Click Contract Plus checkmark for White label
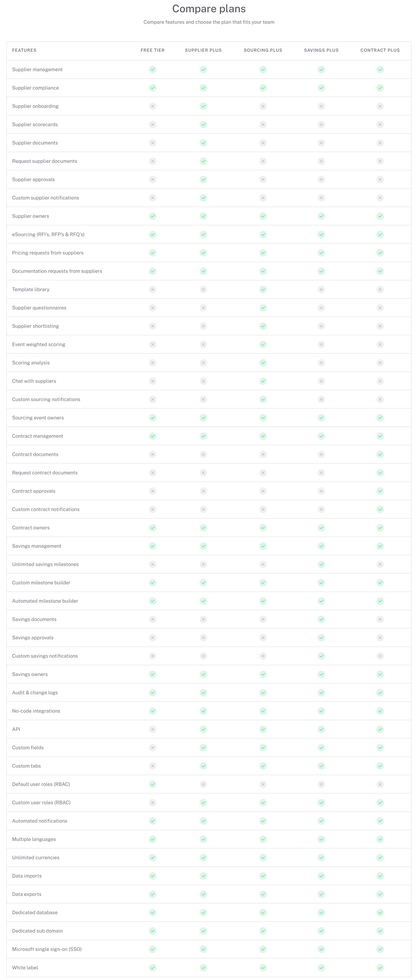 380,967
